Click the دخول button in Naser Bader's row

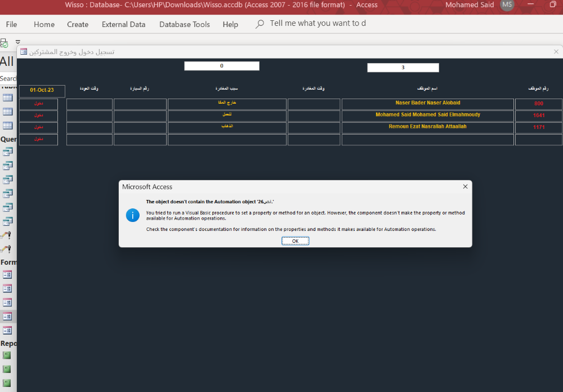click(38, 104)
